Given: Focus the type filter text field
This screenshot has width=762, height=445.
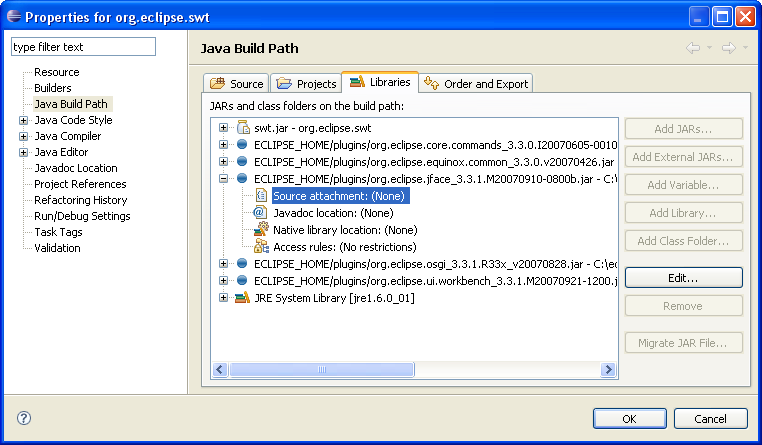Looking at the screenshot, I should coord(83,47).
